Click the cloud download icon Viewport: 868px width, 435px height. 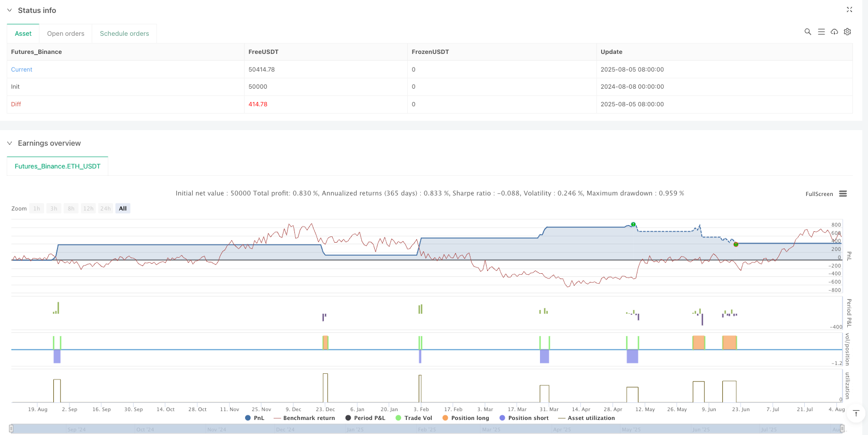point(834,32)
